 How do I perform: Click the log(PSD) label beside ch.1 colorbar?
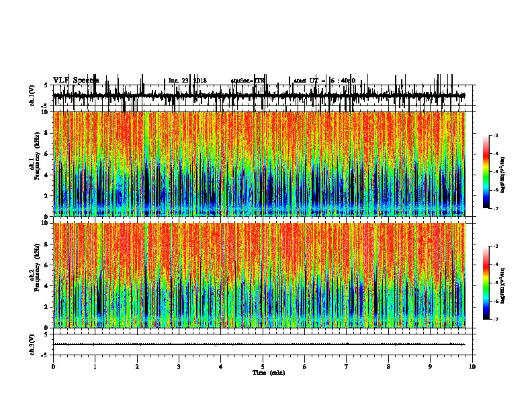pos(502,175)
